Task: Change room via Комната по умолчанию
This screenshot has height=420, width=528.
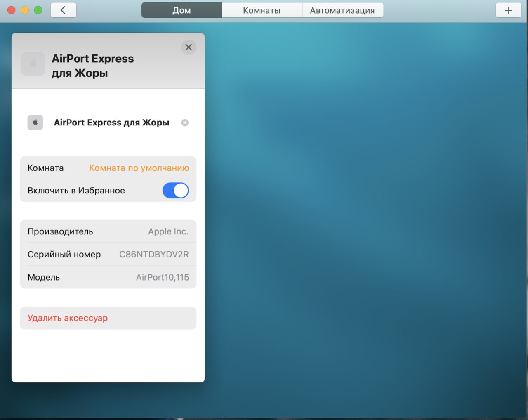Action: 139,168
